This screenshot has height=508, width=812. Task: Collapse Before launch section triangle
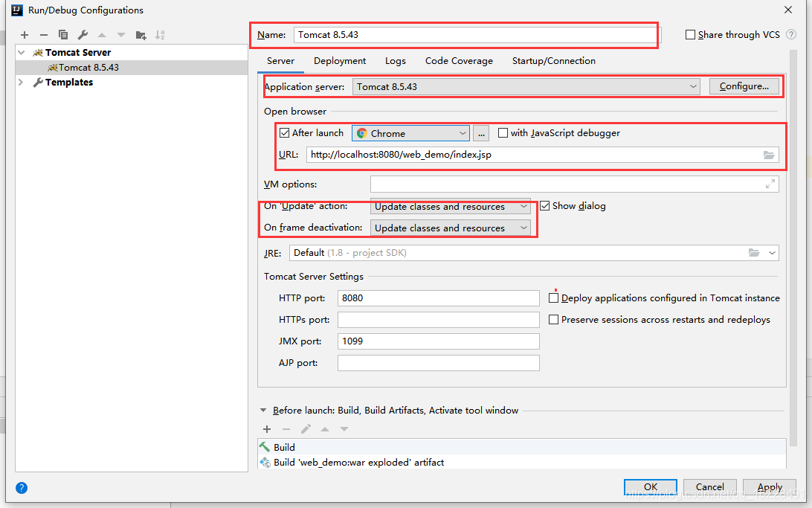[x=263, y=410]
